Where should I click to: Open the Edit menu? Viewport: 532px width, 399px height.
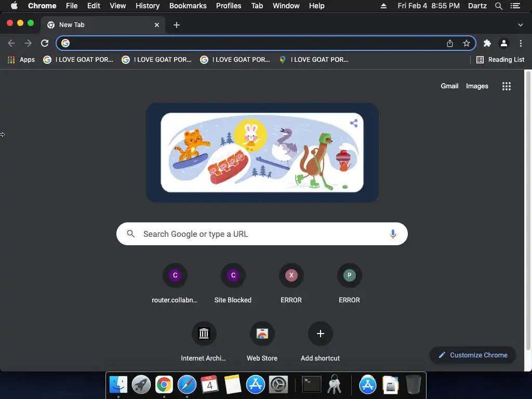click(94, 6)
